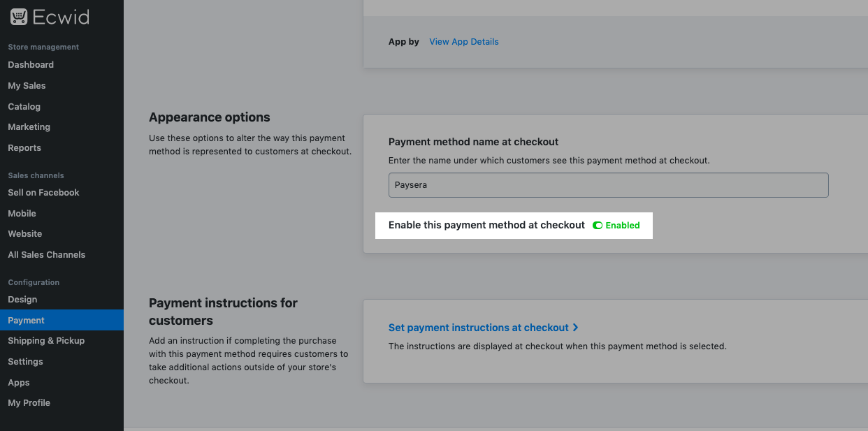Open the Design configuration page
This screenshot has width=868, height=431.
[x=21, y=299]
